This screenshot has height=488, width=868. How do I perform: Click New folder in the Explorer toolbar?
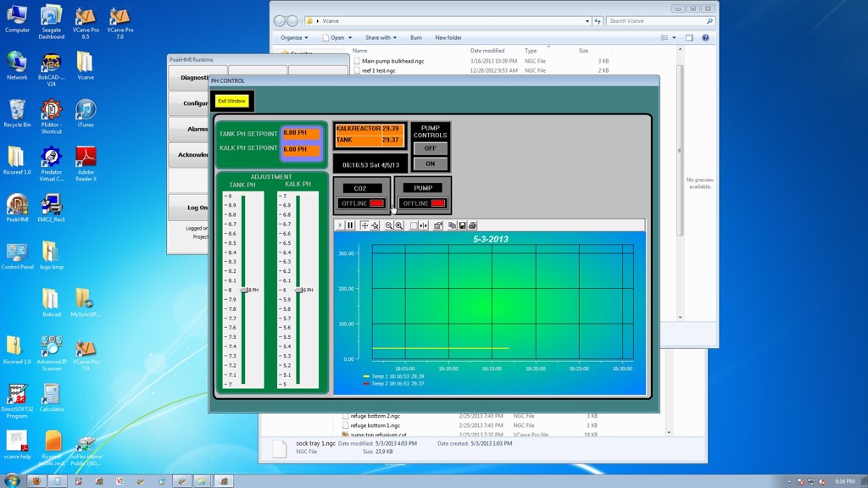tap(448, 37)
